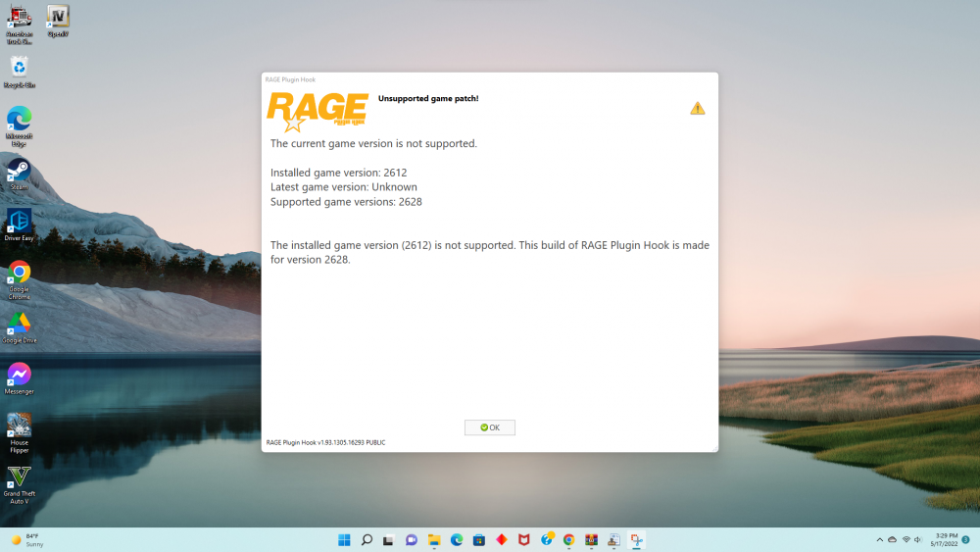
Task: Click the volume speaker tray icon
Action: [x=918, y=540]
